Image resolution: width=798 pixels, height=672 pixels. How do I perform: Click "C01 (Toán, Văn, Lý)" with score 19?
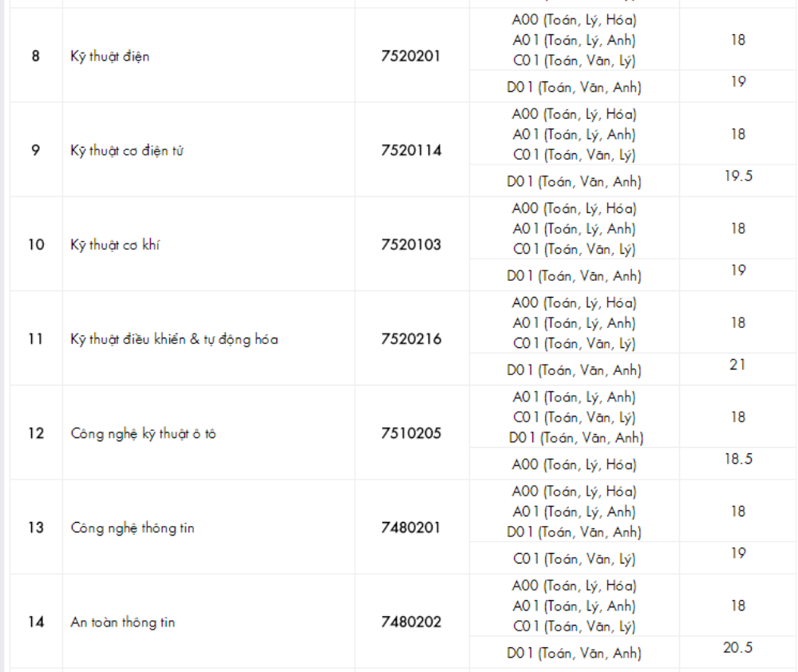pyautogui.click(x=574, y=559)
